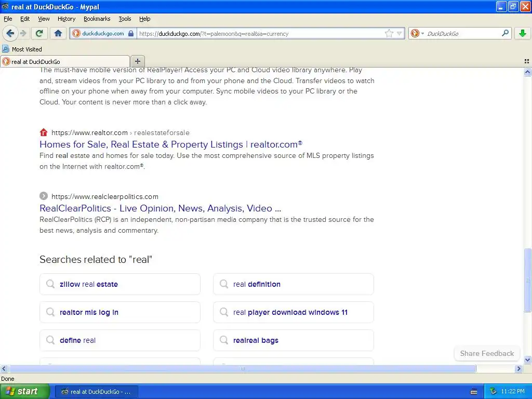
Task: Click the duckduckgo.com identity label
Action: click(x=103, y=33)
